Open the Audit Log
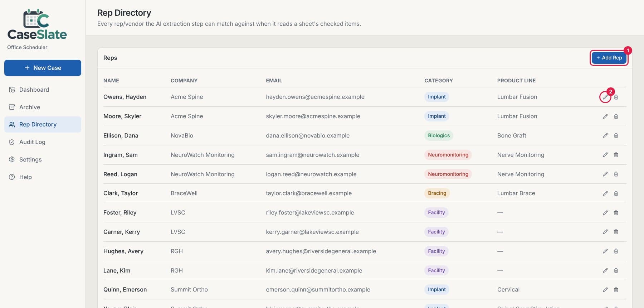644x308 pixels. pyautogui.click(x=43, y=142)
